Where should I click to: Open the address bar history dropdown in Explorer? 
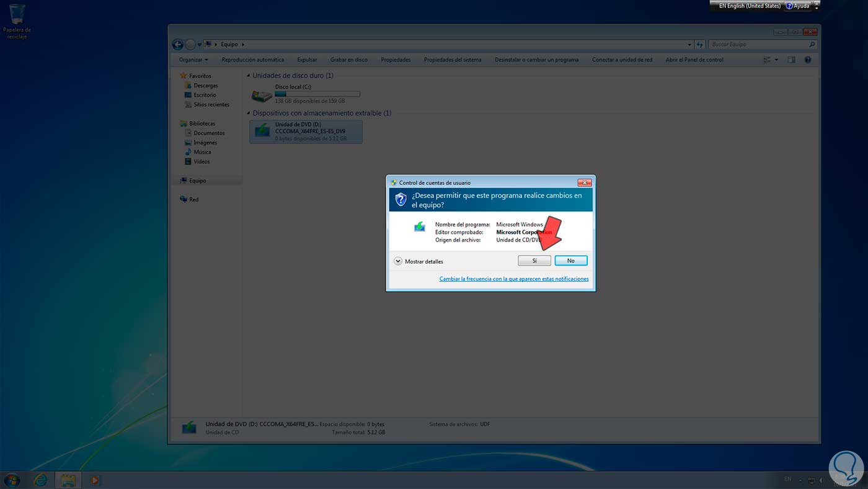click(689, 45)
